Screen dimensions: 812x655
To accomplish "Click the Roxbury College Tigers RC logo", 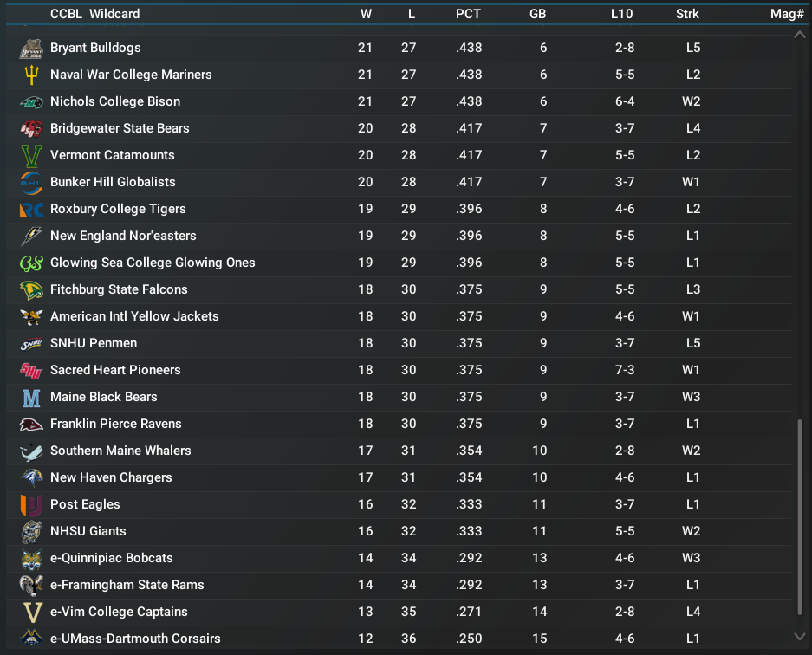I will pos(31,210).
